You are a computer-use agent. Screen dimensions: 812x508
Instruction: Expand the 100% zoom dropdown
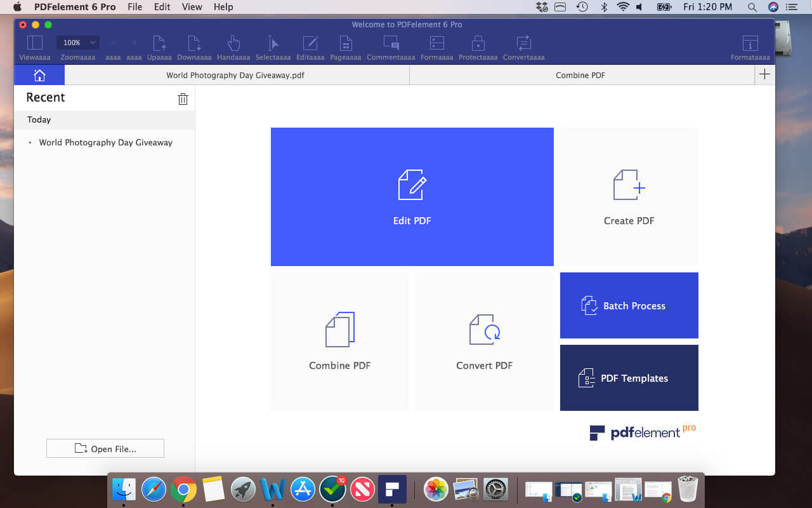[78, 43]
